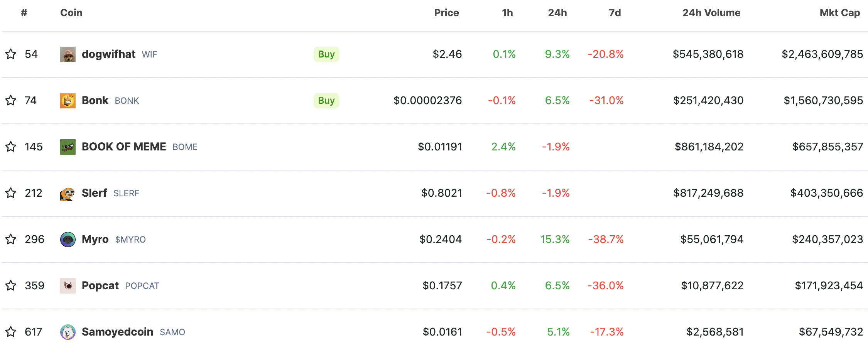This screenshot has height=351, width=868.
Task: Click the Samoyedcoin logo icon
Action: pyautogui.click(x=68, y=332)
